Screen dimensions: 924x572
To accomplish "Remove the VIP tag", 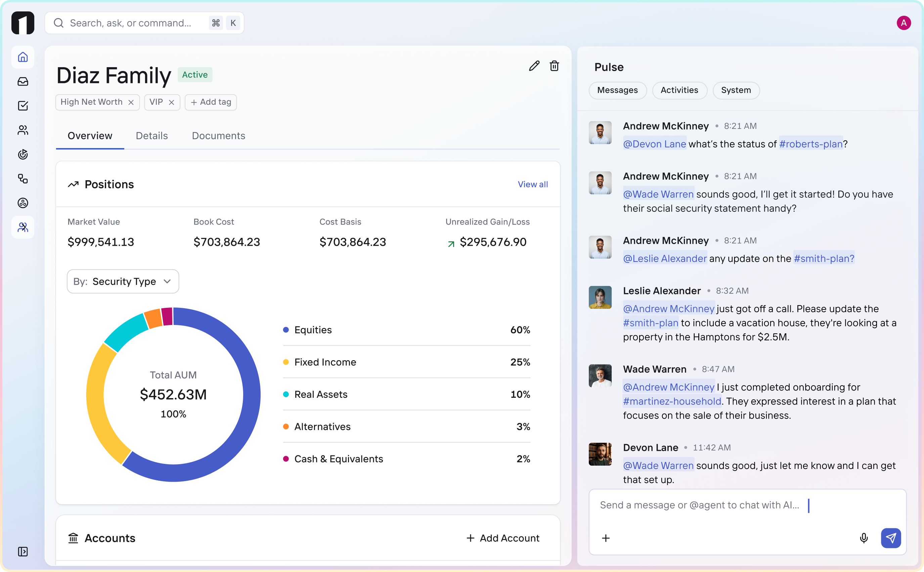I will [x=172, y=102].
